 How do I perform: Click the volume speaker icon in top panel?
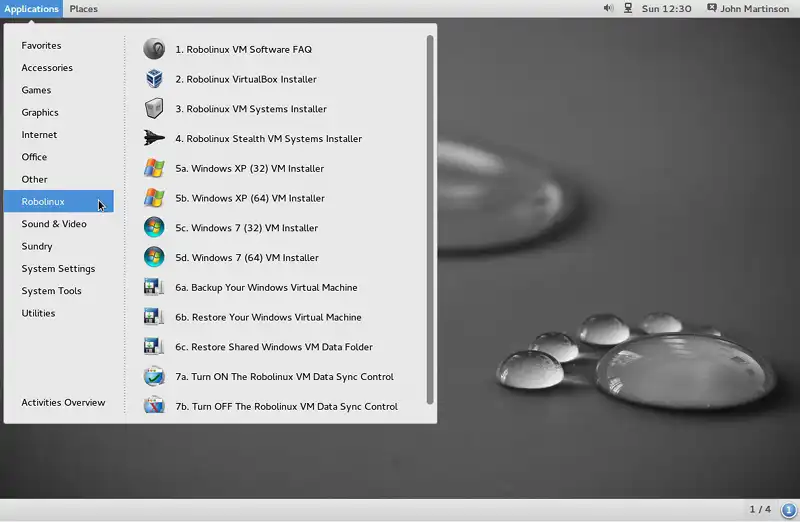pos(608,8)
